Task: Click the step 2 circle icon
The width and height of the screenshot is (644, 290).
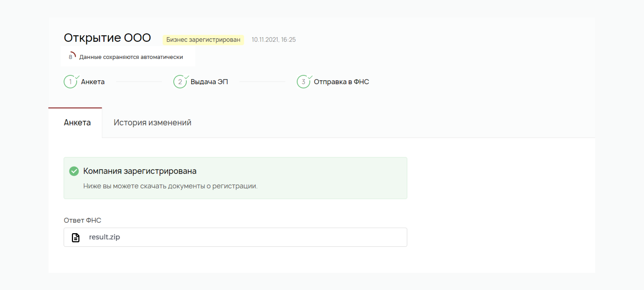Action: click(x=180, y=82)
